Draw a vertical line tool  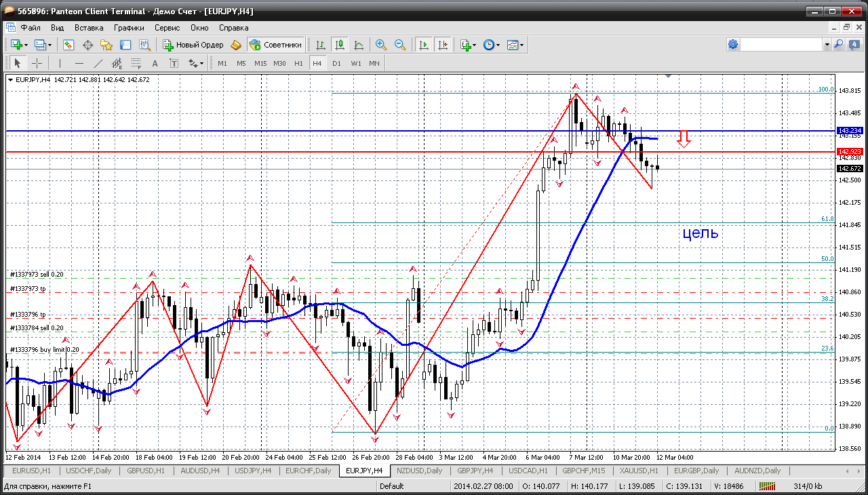(60, 63)
